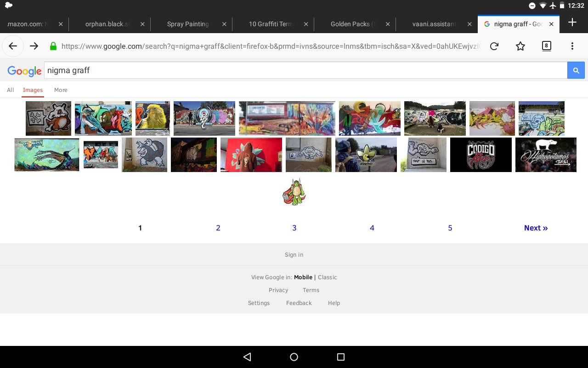Click the Sign in link

click(294, 255)
